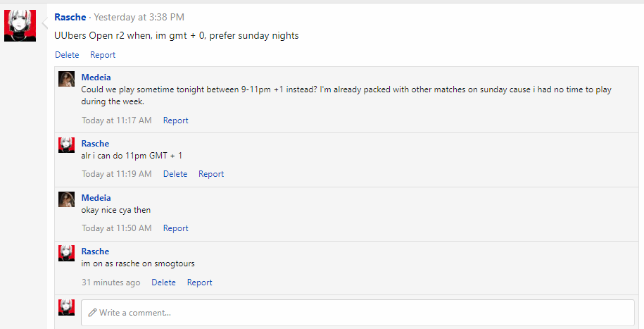Screen dimensions: 644x329
Task: Open Medeia's profile from the first comment
Action: coord(96,77)
